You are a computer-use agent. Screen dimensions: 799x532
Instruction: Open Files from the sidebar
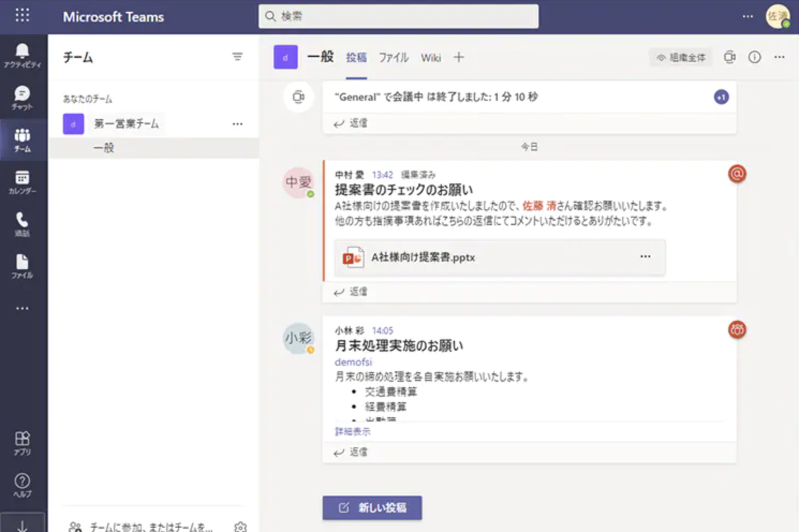click(22, 267)
